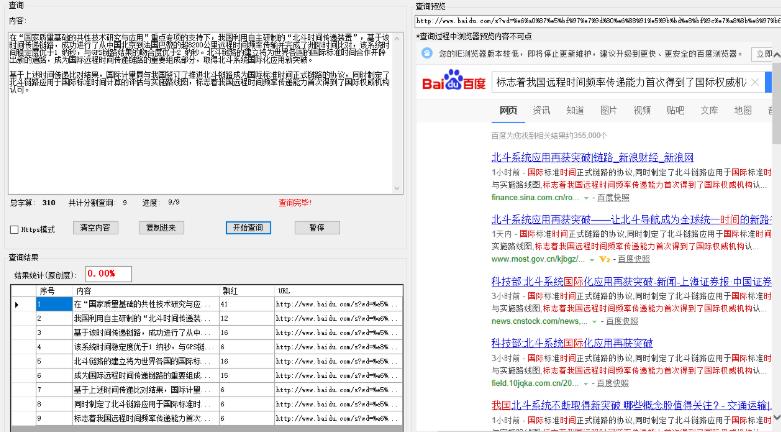Click content text area scroll-up arrow
The width and height of the screenshot is (781, 432).
click(x=397, y=38)
